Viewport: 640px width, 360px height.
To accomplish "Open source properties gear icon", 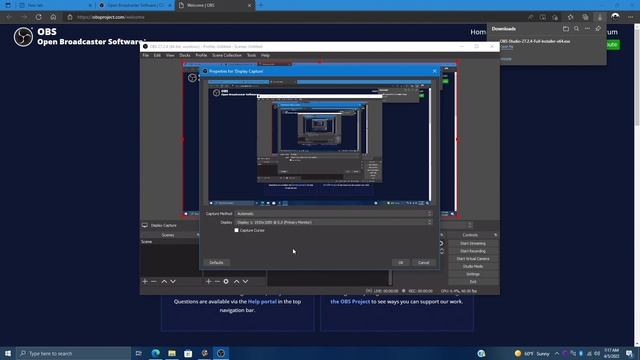I will coord(226,282).
